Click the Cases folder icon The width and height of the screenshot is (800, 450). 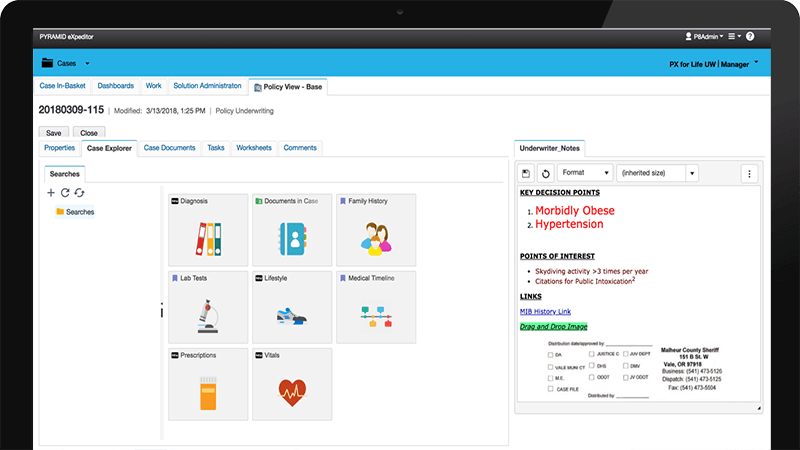[x=47, y=63]
